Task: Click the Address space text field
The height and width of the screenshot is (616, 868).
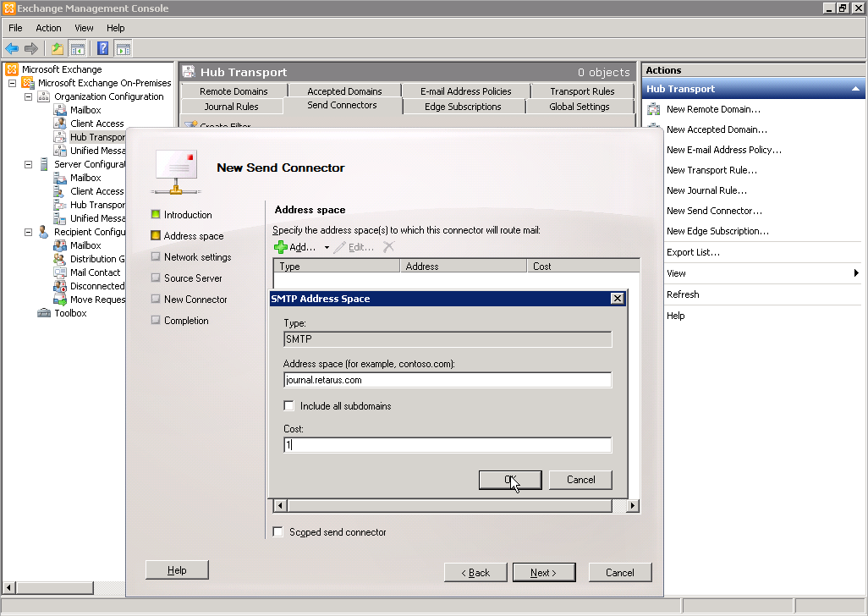Action: [448, 381]
